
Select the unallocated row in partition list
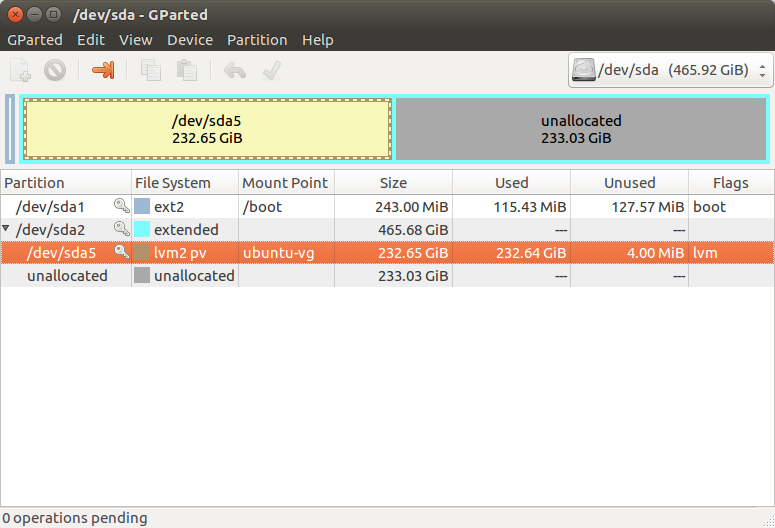point(67,276)
